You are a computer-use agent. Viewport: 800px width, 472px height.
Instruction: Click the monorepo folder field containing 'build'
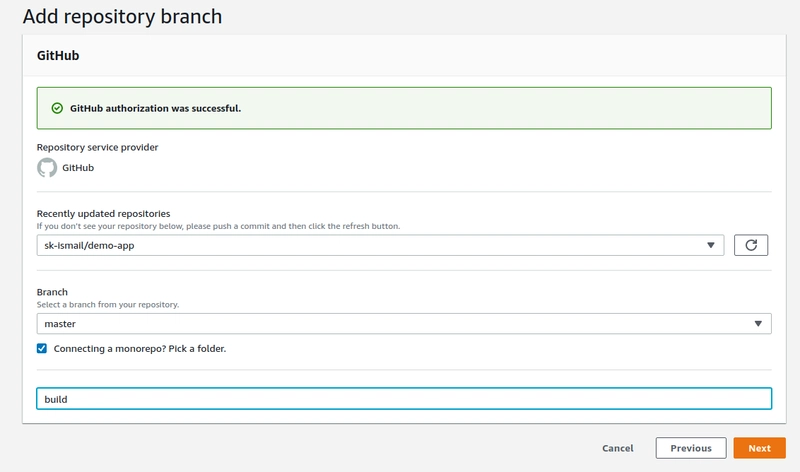[x=404, y=399]
